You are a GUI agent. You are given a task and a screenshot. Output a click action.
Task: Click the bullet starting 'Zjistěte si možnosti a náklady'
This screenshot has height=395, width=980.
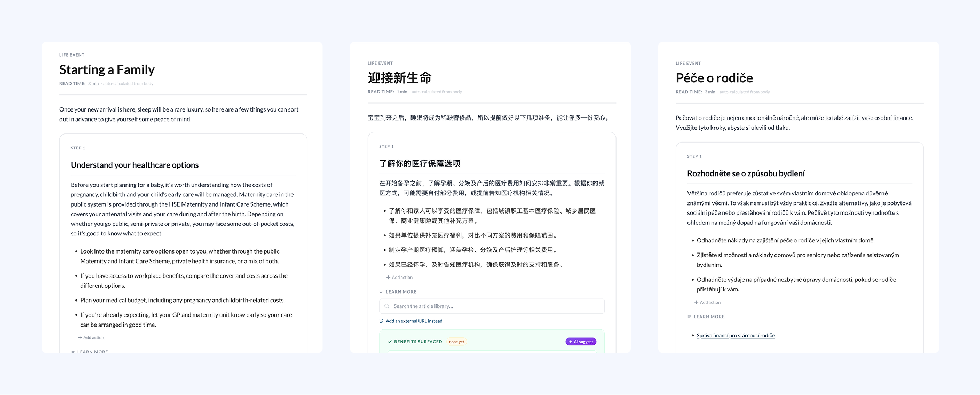pos(798,260)
